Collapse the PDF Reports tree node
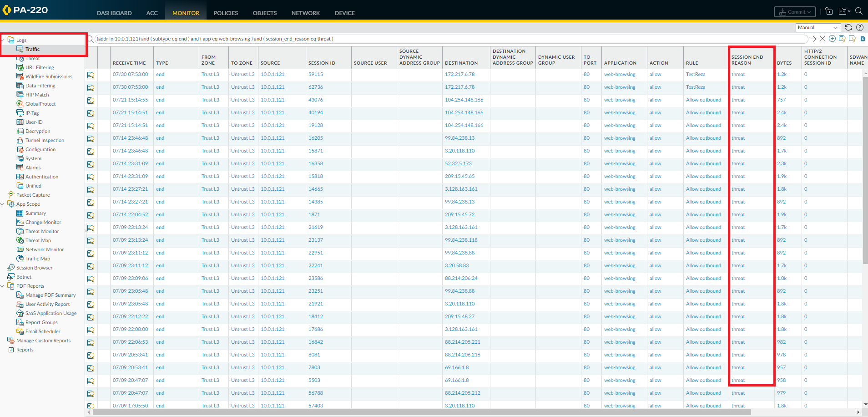Viewport: 868px width, 417px height. coord(3,286)
